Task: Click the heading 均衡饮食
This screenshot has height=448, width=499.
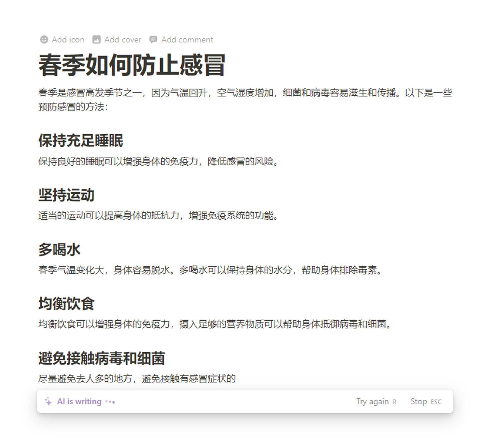Action: click(66, 304)
